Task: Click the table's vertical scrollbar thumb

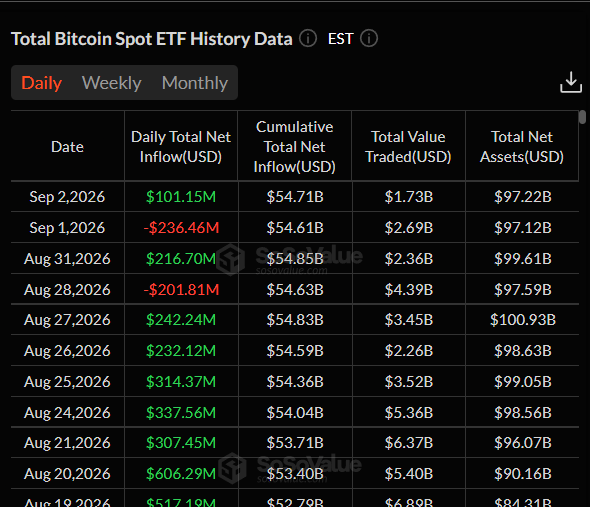Action: [x=582, y=117]
